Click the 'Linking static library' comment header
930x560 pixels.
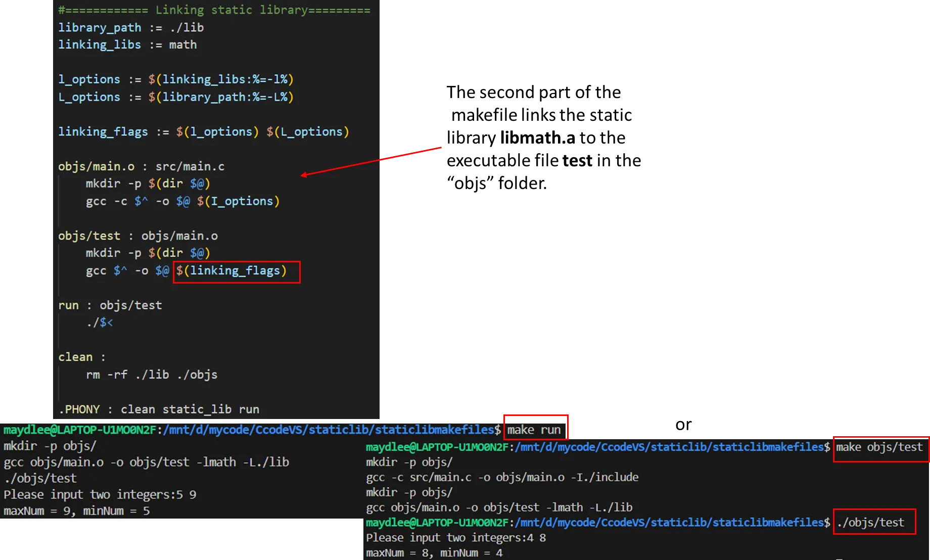(214, 10)
